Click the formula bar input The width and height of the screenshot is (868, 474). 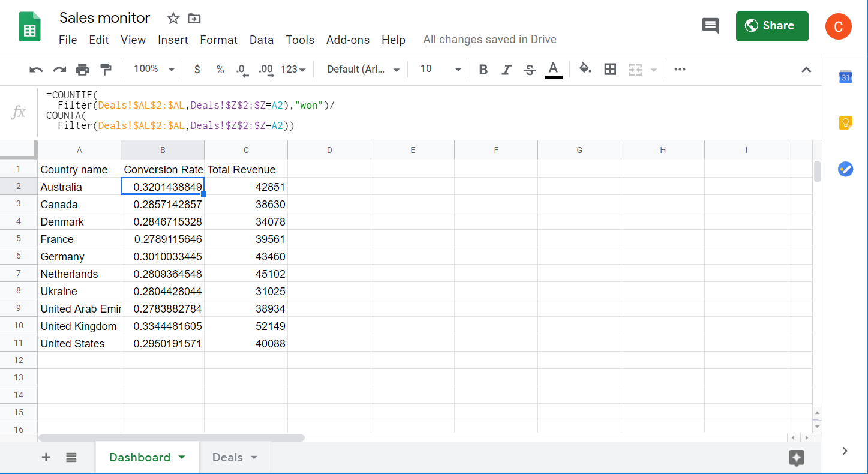tap(429, 112)
